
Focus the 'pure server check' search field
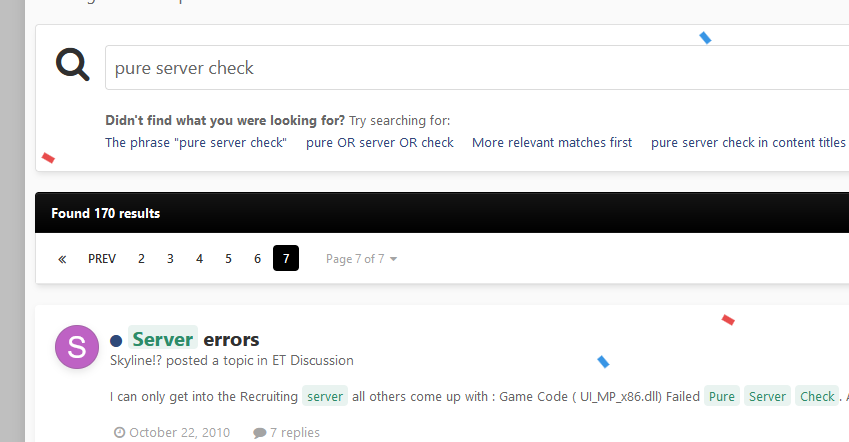click(477, 68)
